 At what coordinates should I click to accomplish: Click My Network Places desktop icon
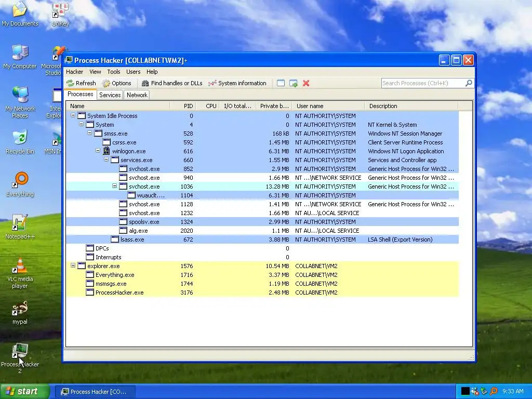[x=20, y=102]
